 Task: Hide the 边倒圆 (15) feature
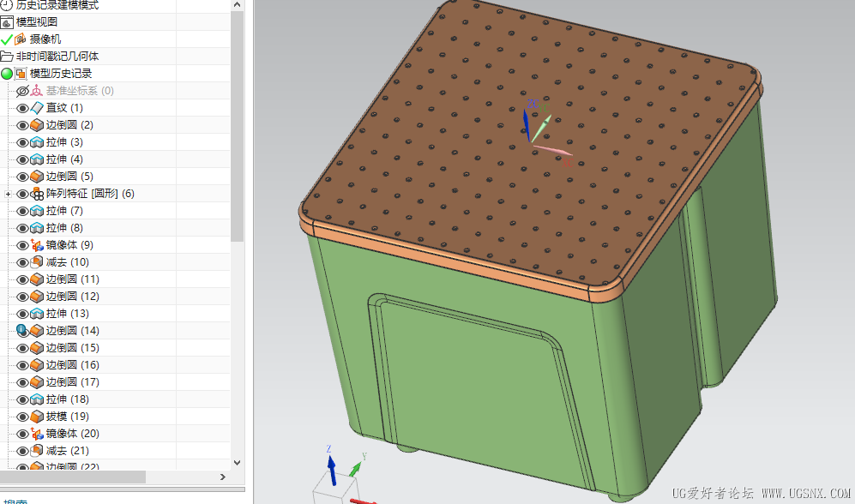(x=22, y=348)
